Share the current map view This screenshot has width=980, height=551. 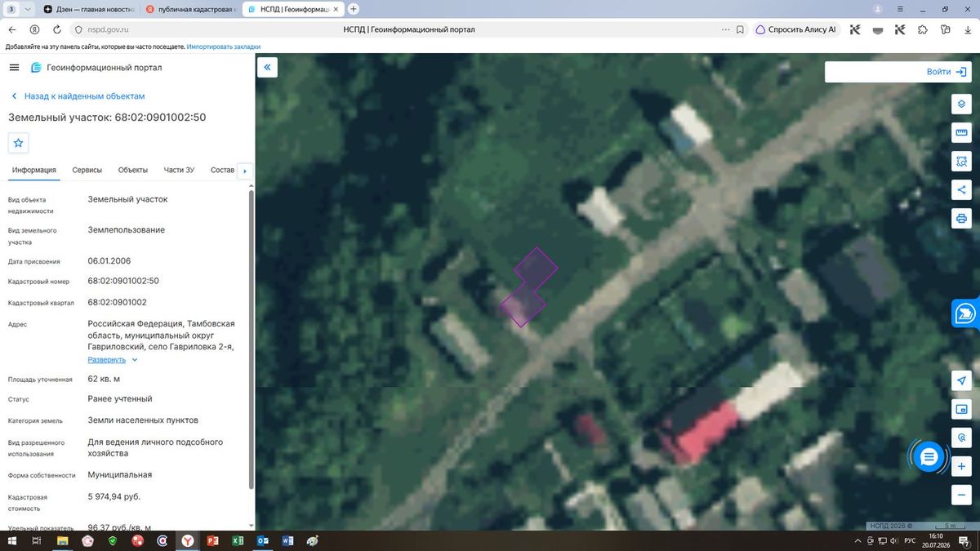coord(961,190)
